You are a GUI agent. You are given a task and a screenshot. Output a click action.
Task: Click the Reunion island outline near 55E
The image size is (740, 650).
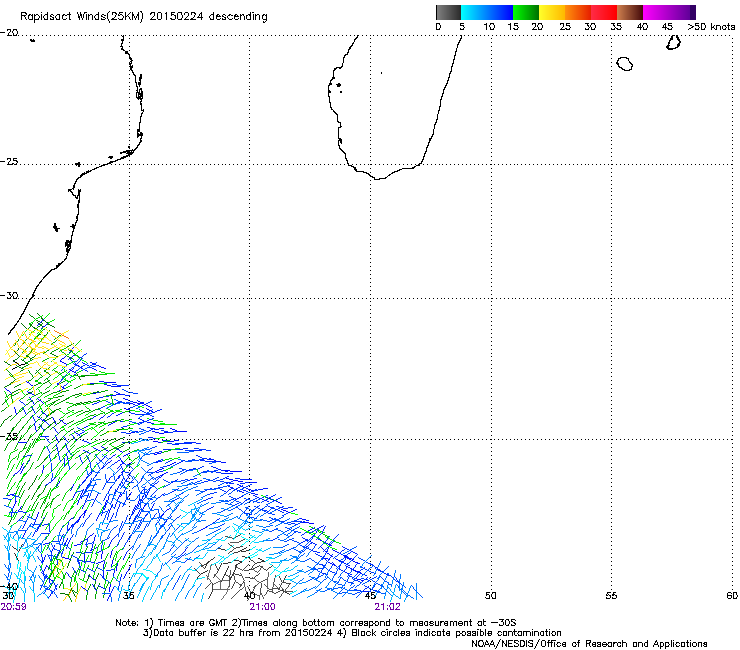(625, 64)
